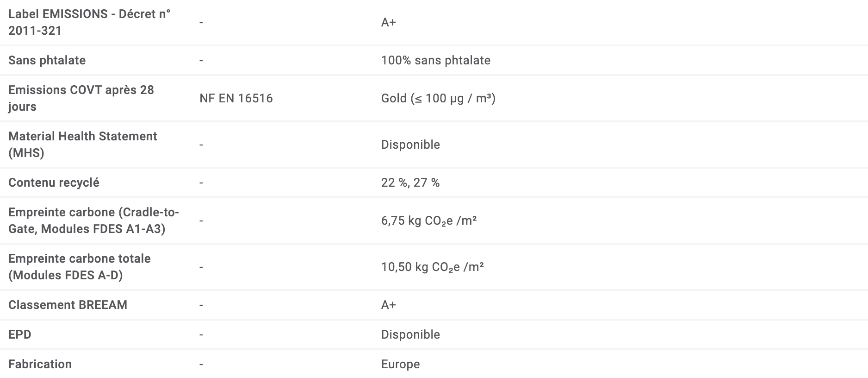
Task: Click the Sans phtalate row label
Action: [47, 60]
